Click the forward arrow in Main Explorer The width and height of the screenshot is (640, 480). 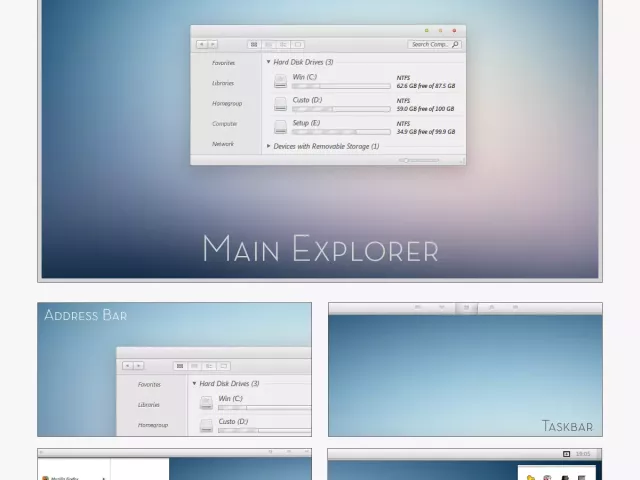click(213, 44)
